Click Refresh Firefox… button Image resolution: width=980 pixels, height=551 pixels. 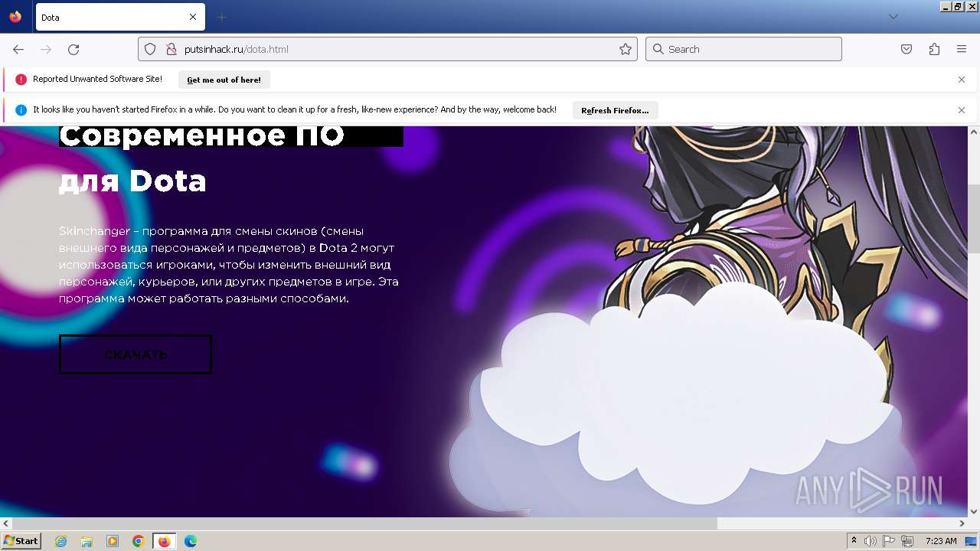(615, 110)
